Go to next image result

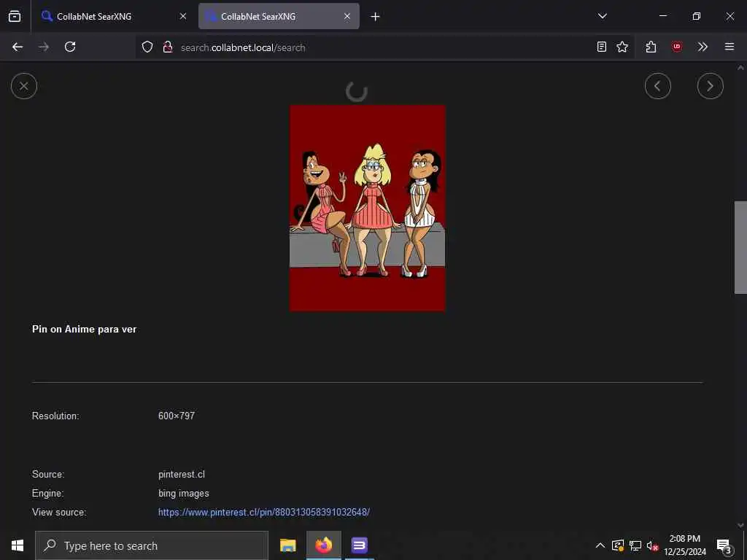coord(710,86)
